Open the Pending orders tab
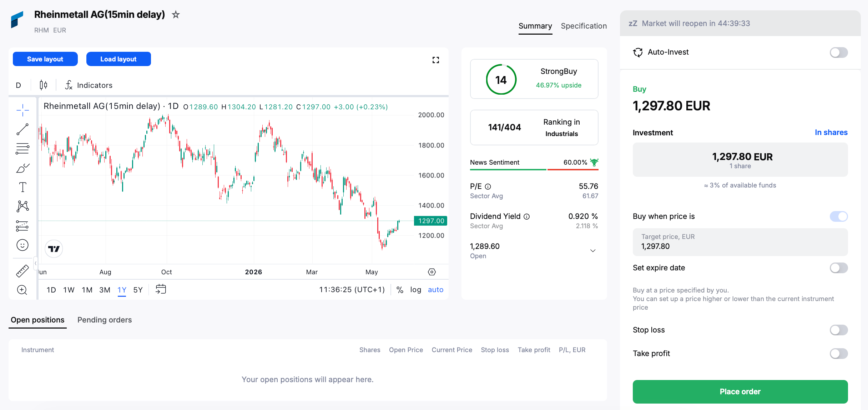Viewport: 868px width, 410px height. [105, 320]
